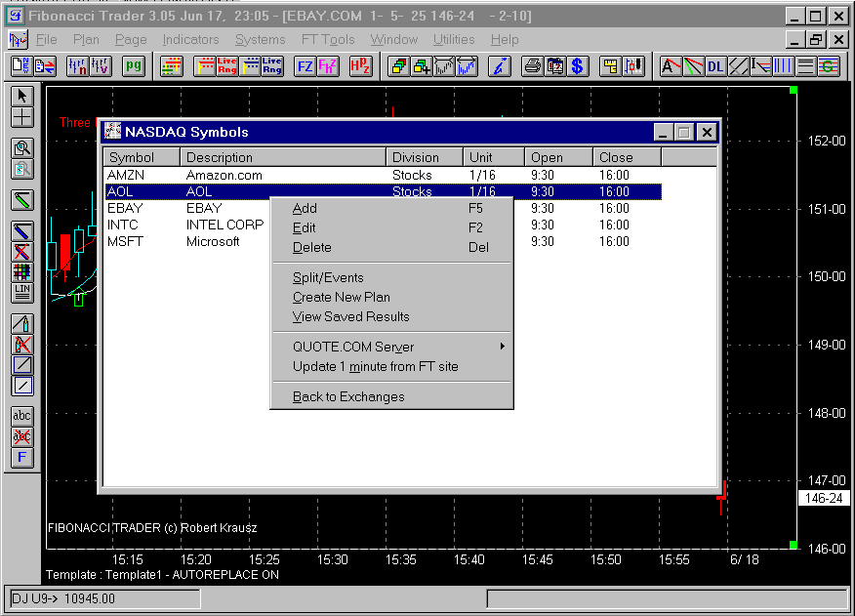Viewport: 855px width, 616px height.
Task: Select the MSFT row in symbol list
Action: [126, 241]
